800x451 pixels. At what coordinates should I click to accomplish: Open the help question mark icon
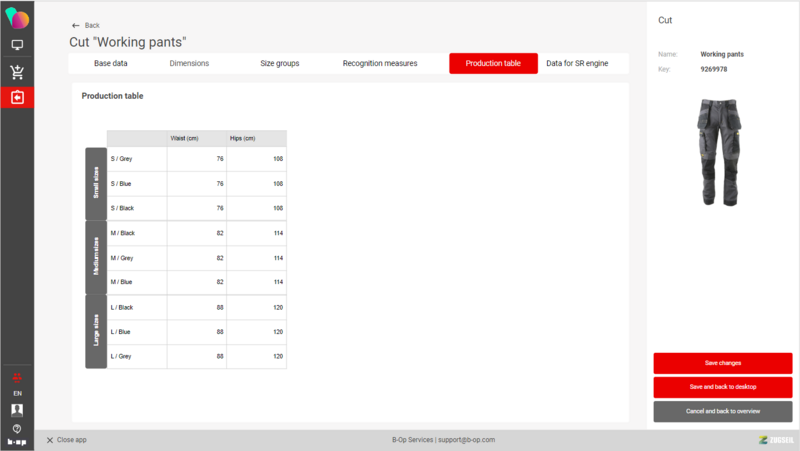point(17,428)
